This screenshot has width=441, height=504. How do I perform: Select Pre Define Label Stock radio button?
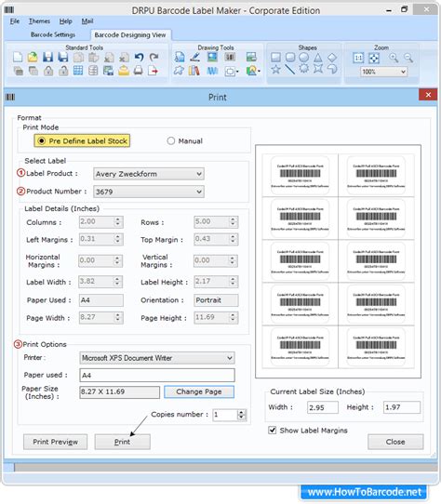coord(42,140)
